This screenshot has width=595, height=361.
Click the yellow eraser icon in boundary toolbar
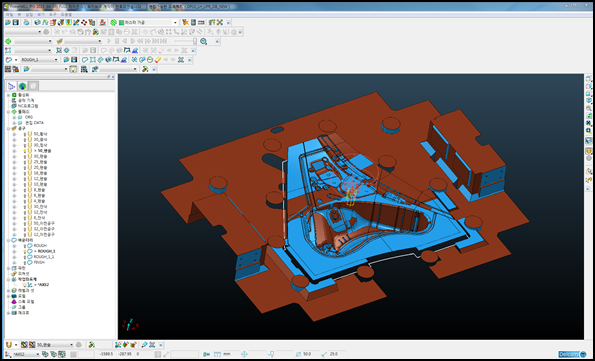pos(159,60)
